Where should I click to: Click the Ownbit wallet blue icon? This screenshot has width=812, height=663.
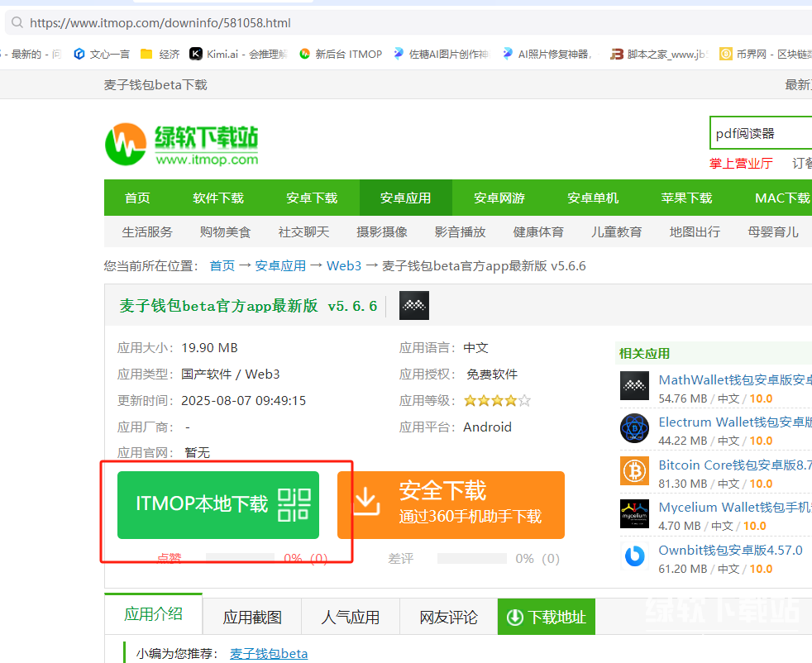(634, 556)
